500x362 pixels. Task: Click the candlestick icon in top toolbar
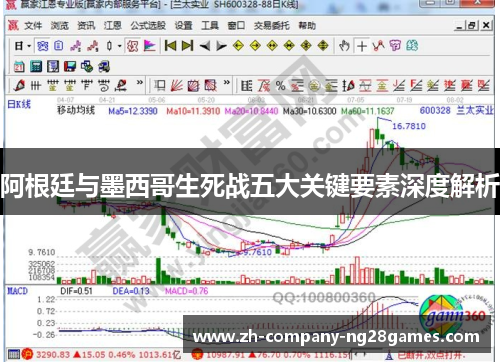pyautogui.click(x=109, y=46)
